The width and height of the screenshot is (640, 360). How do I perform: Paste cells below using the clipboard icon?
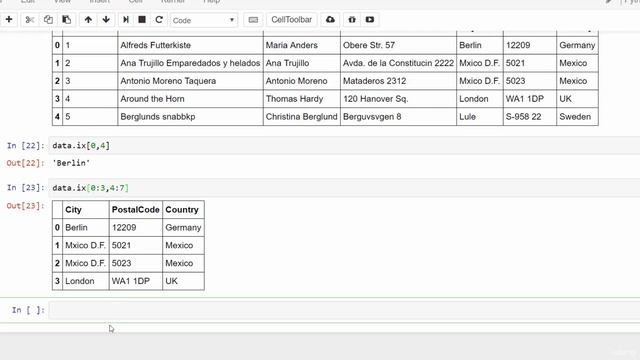66,20
